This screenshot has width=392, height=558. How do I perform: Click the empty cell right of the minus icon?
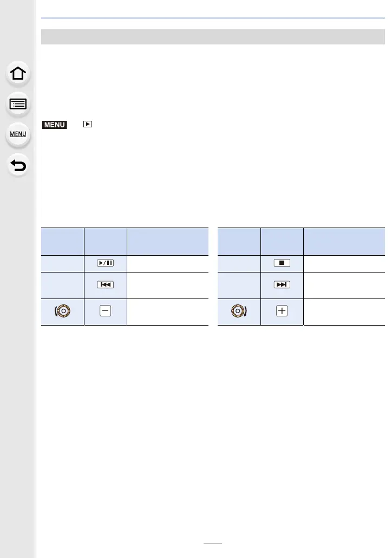tap(167, 312)
